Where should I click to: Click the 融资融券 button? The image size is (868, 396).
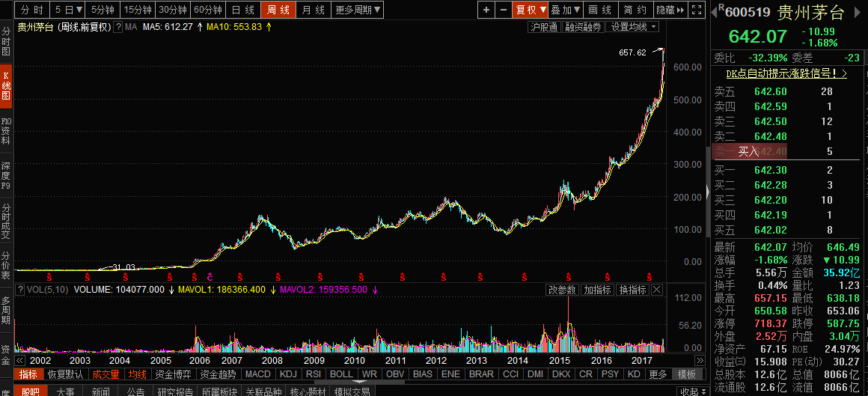[583, 27]
